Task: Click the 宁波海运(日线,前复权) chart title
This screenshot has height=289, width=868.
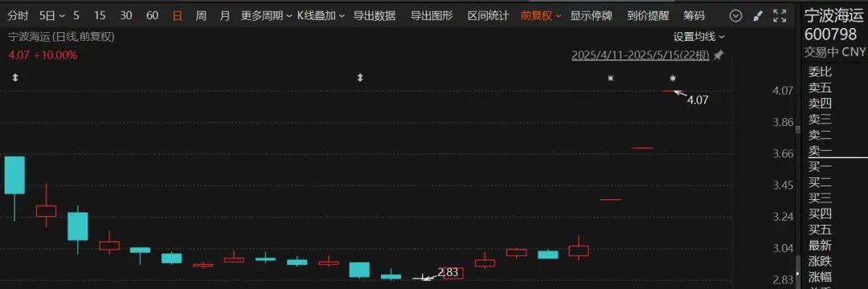Action: click(61, 37)
